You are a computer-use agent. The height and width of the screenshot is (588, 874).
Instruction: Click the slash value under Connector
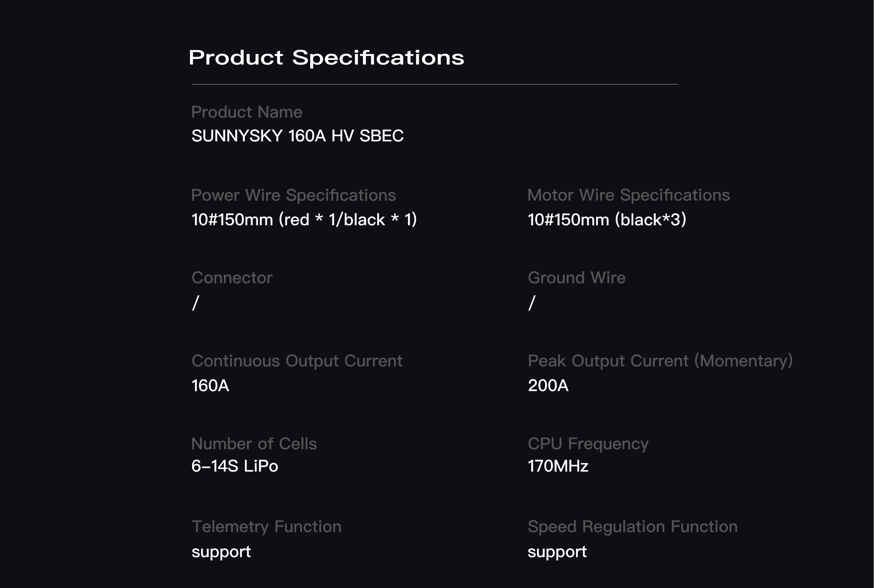(x=195, y=302)
